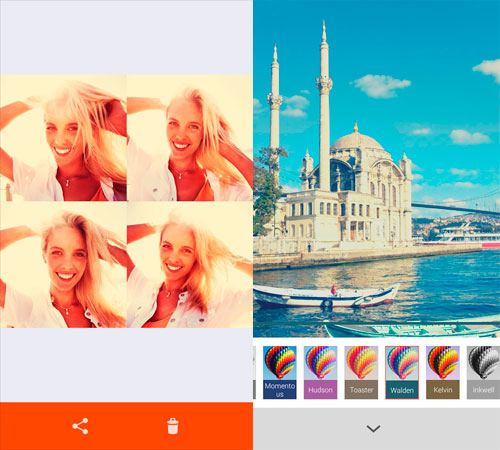
Task: Tap the Kelvin brown label
Action: [443, 390]
